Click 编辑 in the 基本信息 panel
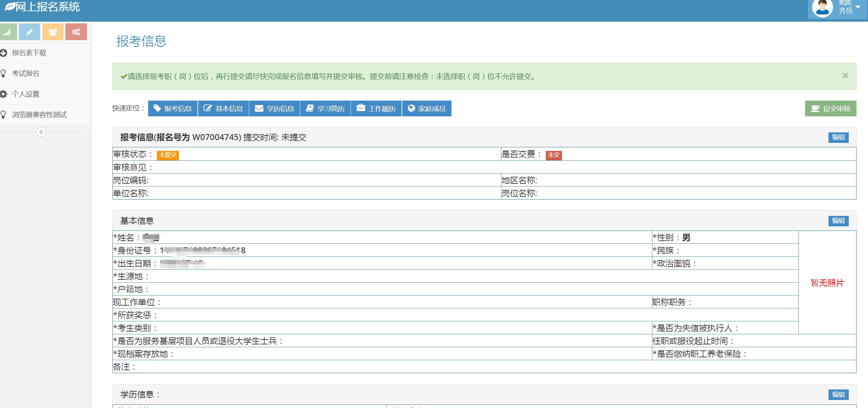 pyautogui.click(x=838, y=221)
